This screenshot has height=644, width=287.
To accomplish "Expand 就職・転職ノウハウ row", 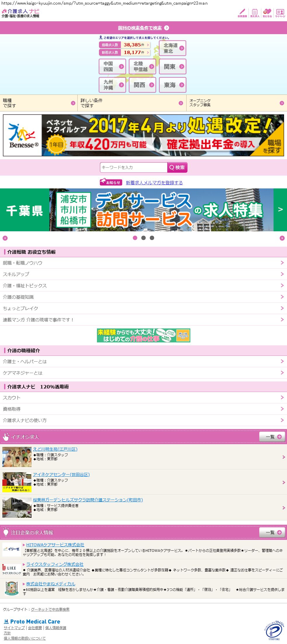I will [143, 263].
